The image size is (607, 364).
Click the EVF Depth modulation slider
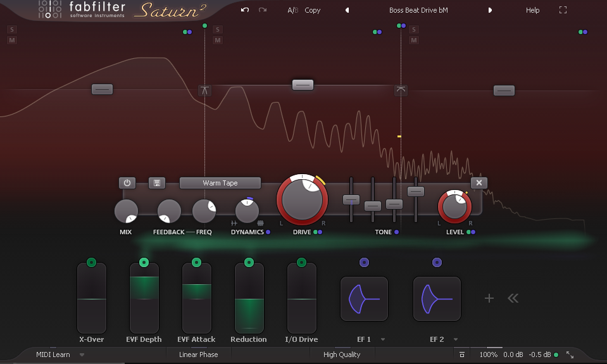tap(144, 298)
